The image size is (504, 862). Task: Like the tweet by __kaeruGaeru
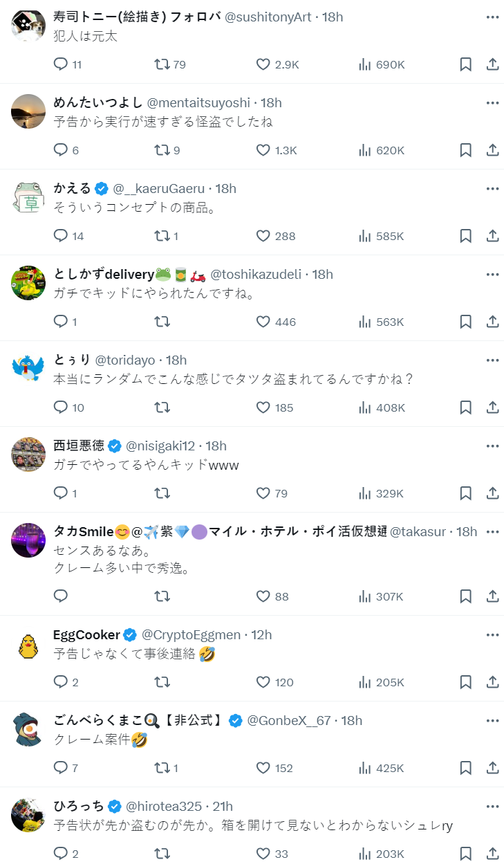263,236
